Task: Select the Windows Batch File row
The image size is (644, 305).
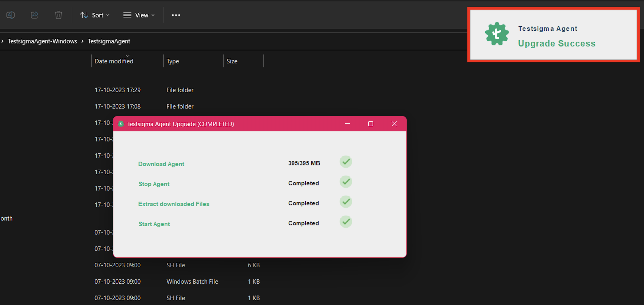Action: click(192, 282)
